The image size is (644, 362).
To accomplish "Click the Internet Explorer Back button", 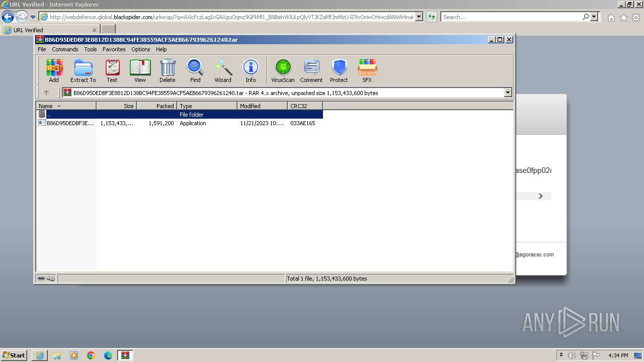I will [x=8, y=17].
